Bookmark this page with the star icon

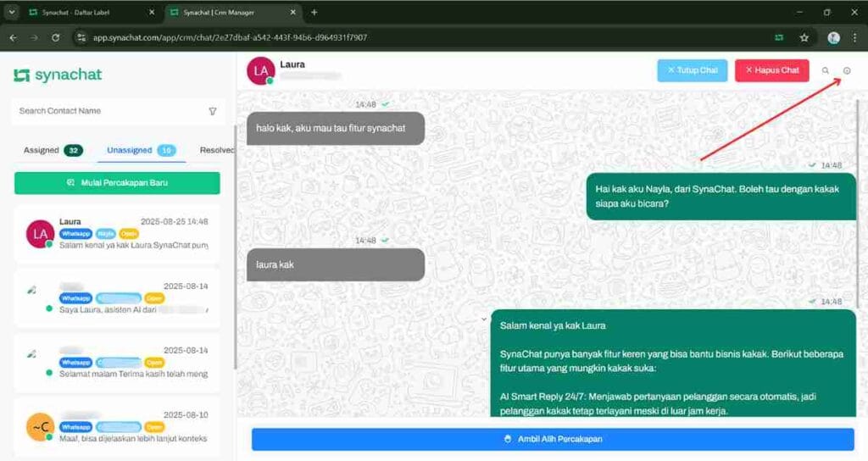tap(804, 37)
